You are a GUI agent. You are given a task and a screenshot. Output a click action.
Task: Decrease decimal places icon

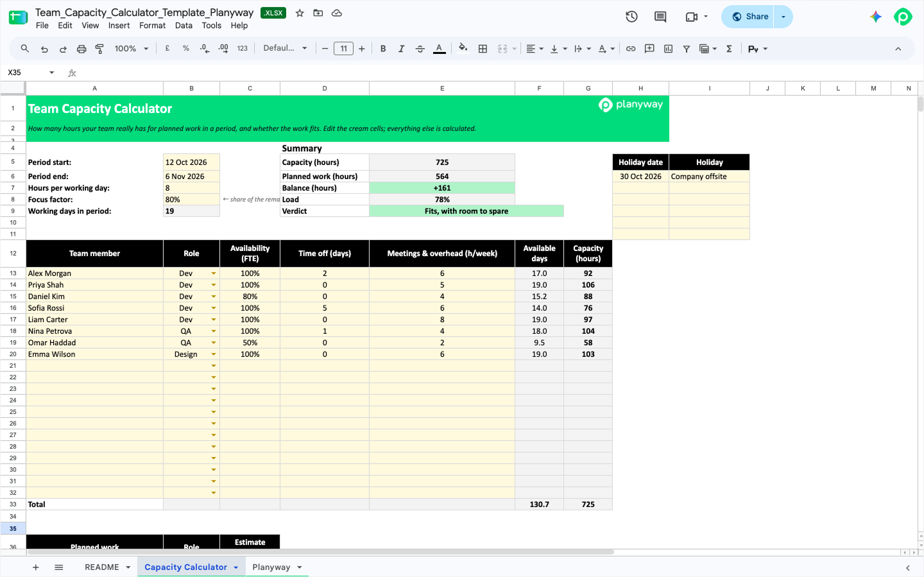205,49
